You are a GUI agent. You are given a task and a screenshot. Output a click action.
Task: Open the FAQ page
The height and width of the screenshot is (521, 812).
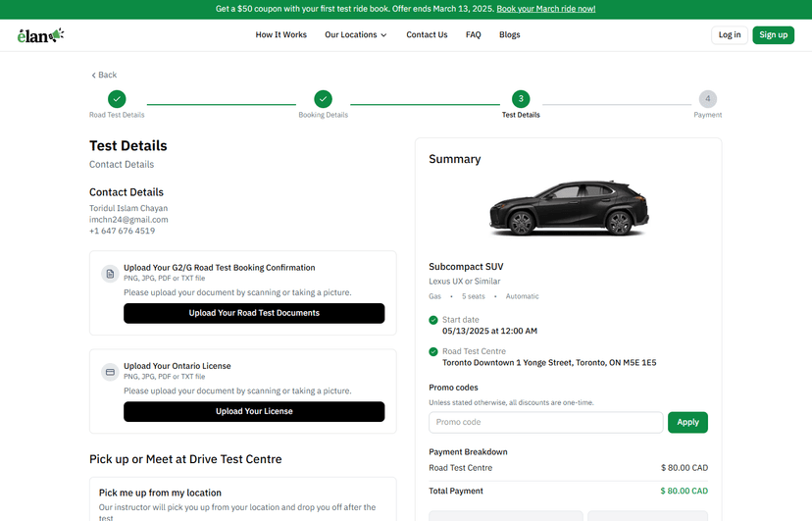click(474, 34)
